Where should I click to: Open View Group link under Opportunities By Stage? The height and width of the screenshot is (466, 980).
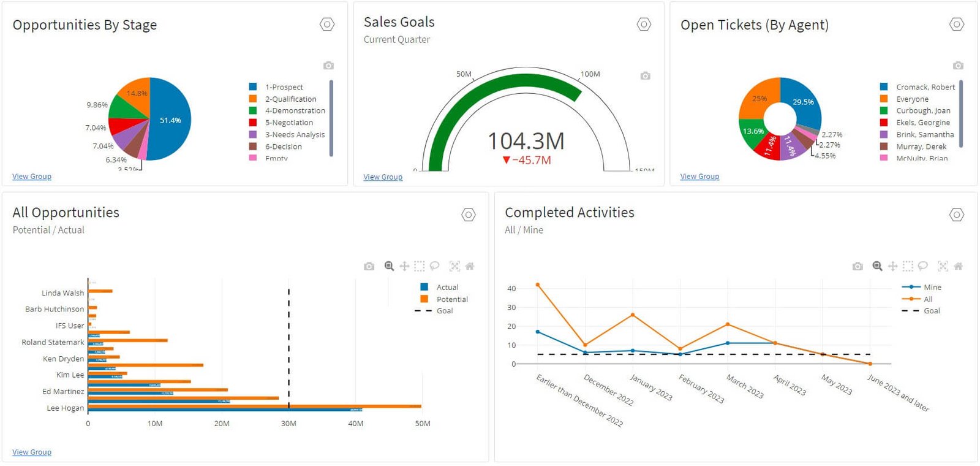[x=32, y=177]
